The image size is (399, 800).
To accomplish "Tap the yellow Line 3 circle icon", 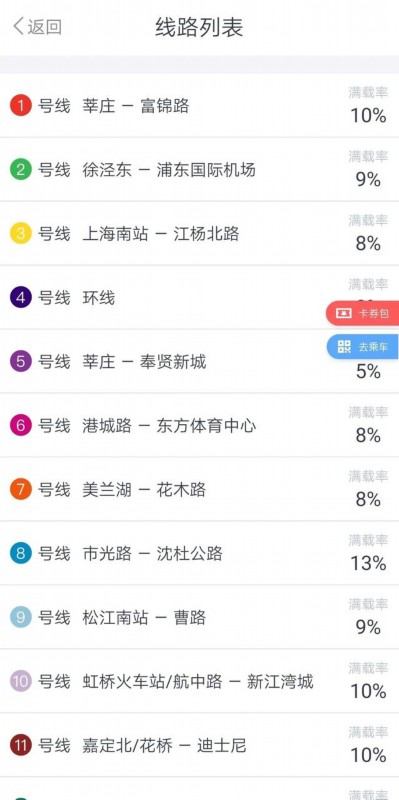I will click(x=21, y=234).
